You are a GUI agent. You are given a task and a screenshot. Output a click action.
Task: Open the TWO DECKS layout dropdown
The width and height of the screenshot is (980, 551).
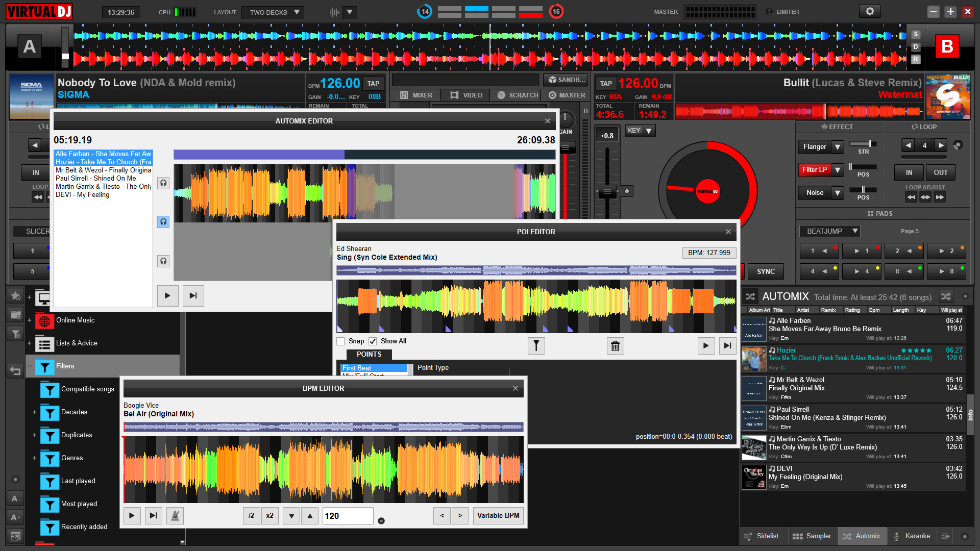pos(274,12)
